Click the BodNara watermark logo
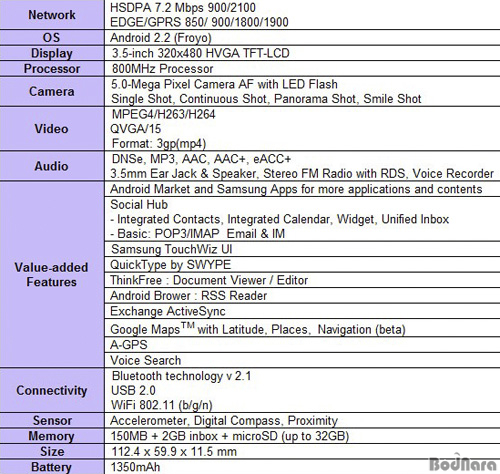The width and height of the screenshot is (500, 474). pyautogui.click(x=463, y=463)
